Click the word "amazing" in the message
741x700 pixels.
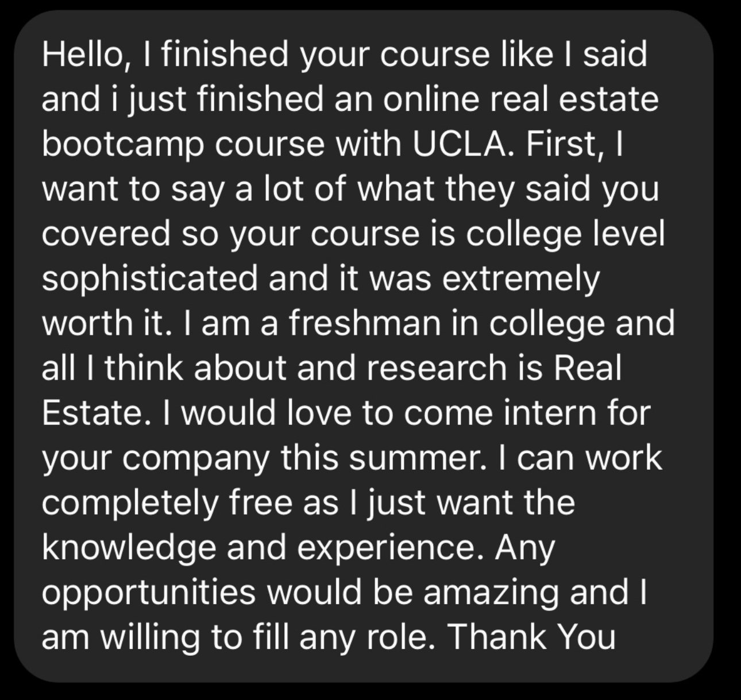(491, 593)
